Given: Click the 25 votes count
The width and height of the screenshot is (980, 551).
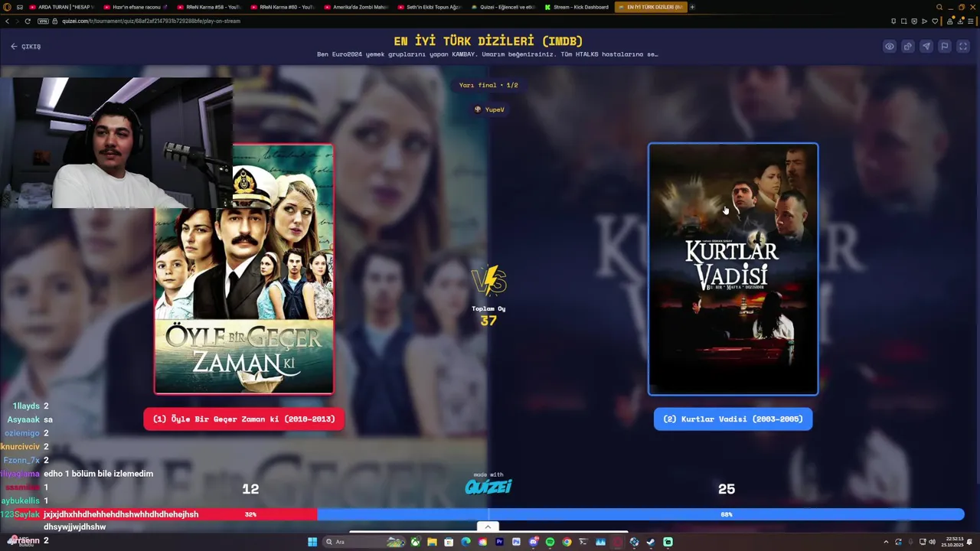Looking at the screenshot, I should [727, 489].
